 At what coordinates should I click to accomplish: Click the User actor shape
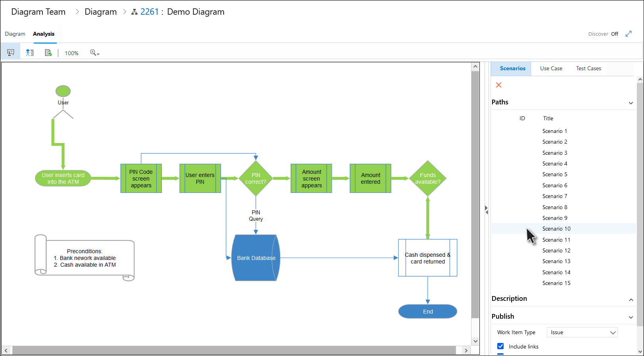point(63,102)
